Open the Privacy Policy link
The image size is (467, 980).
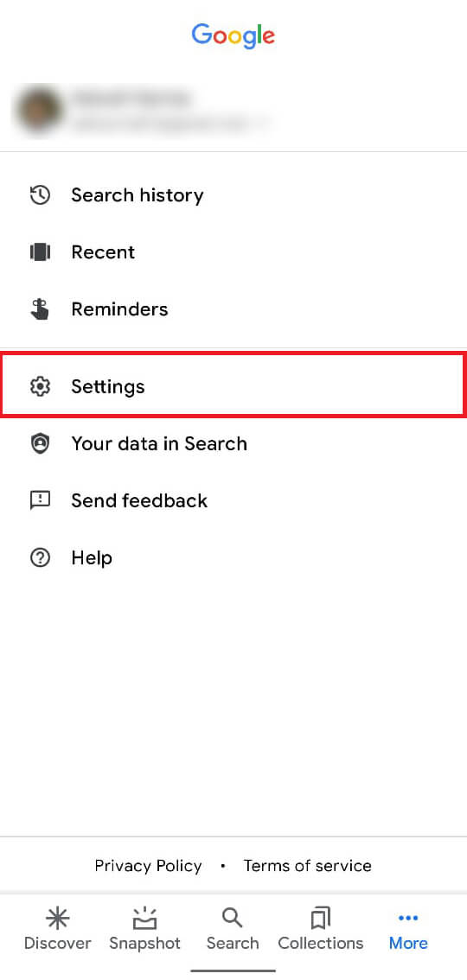pyautogui.click(x=148, y=866)
